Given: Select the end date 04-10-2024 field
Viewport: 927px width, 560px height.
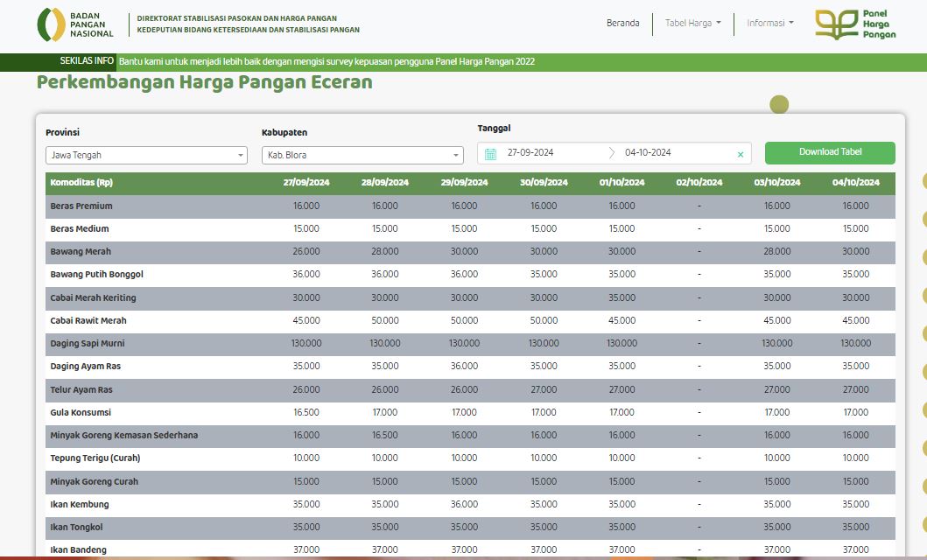Looking at the screenshot, I should [x=648, y=152].
